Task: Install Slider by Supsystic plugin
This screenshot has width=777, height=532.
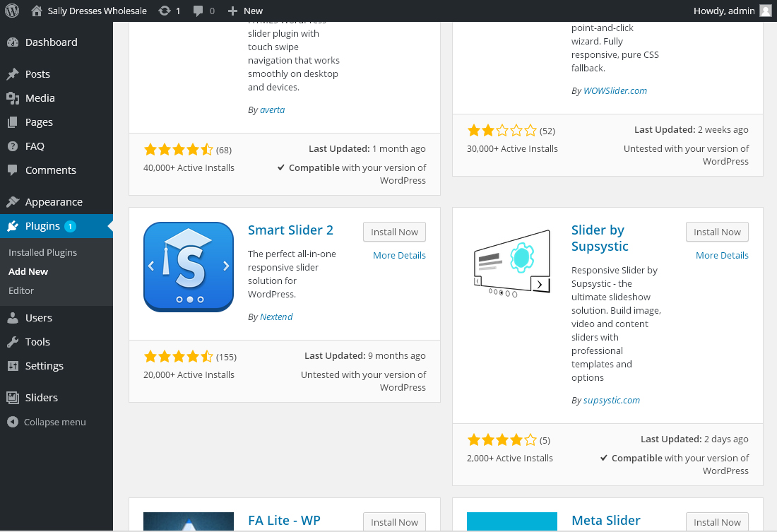Action: pyautogui.click(x=717, y=232)
